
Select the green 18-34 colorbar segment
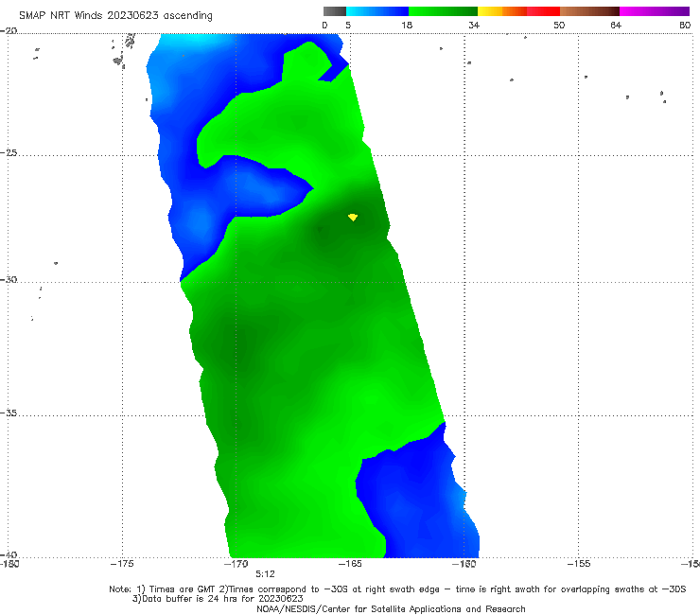click(443, 11)
